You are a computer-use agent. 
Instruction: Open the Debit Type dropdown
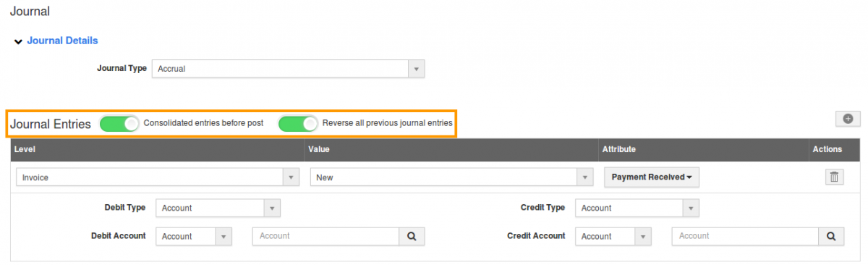[218, 208]
